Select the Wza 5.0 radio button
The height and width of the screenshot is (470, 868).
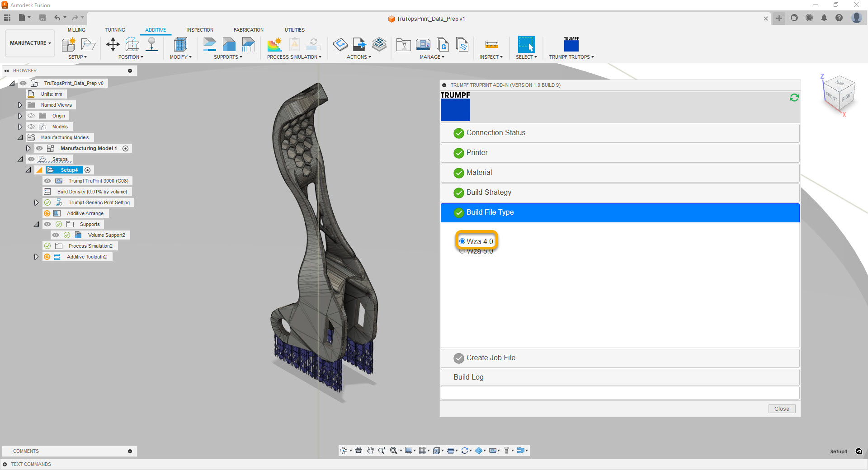tap(462, 251)
